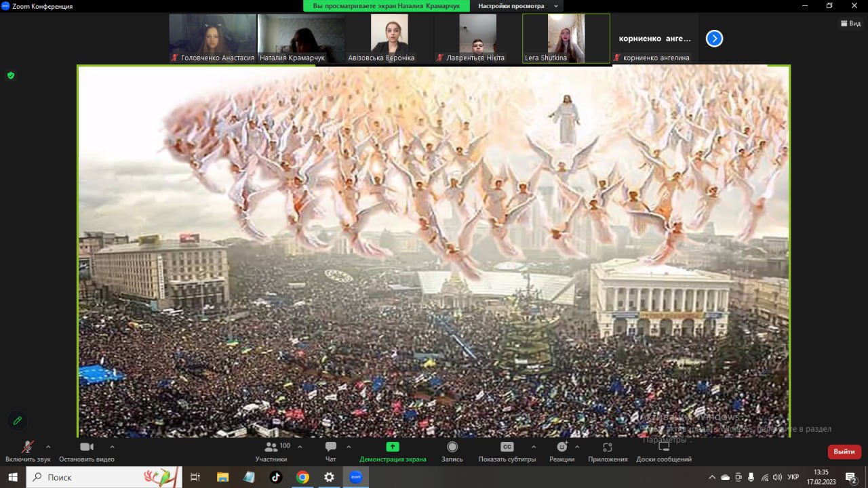Select Авізовська Вероніка video thumbnail

click(x=389, y=39)
